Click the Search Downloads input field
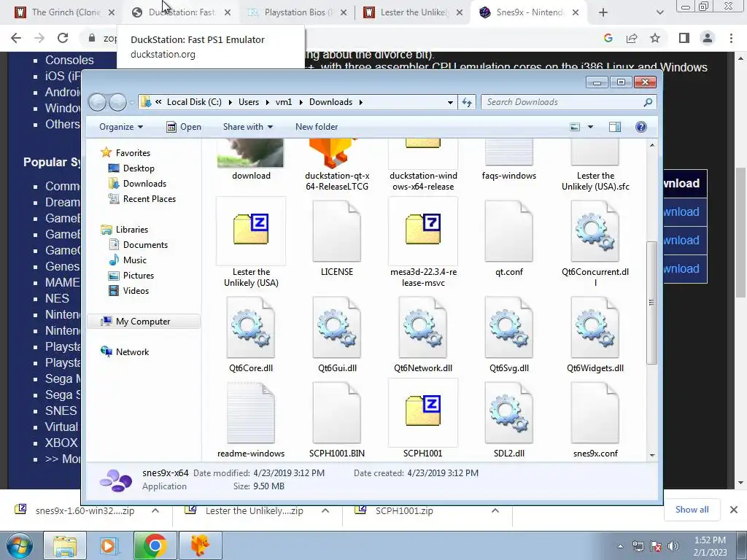This screenshot has width=747, height=560. click(569, 102)
